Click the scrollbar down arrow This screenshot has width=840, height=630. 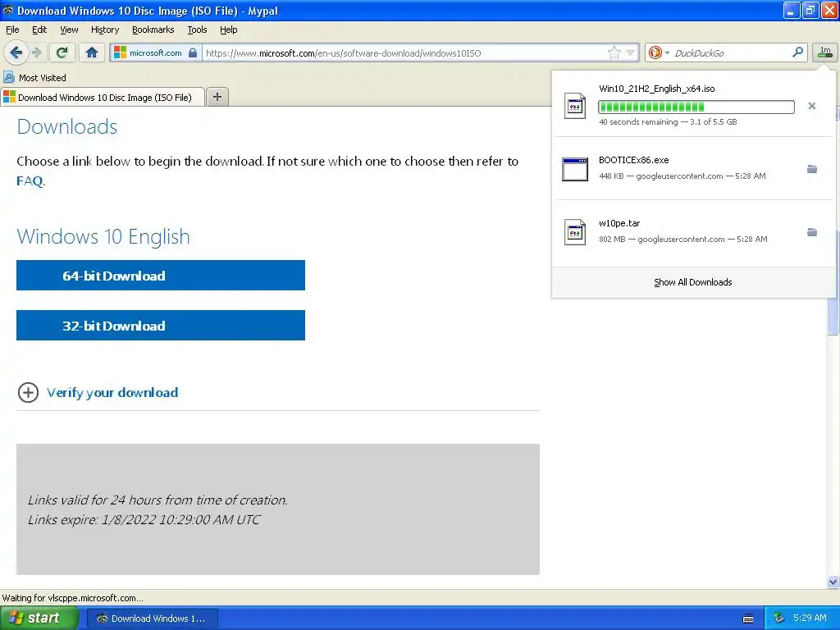[833, 582]
